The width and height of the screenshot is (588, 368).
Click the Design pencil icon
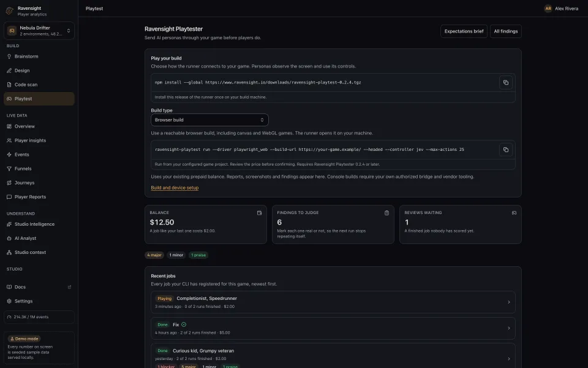(x=9, y=71)
